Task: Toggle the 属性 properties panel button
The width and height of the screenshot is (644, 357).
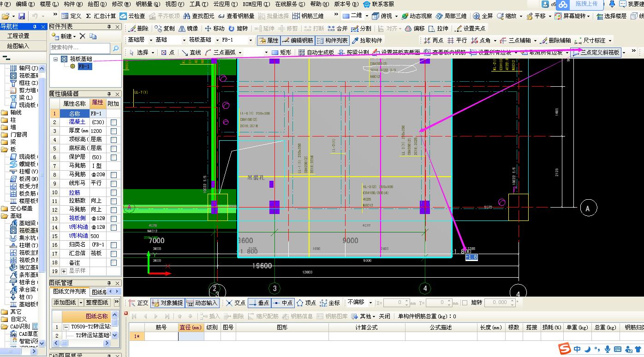Action: (x=268, y=41)
